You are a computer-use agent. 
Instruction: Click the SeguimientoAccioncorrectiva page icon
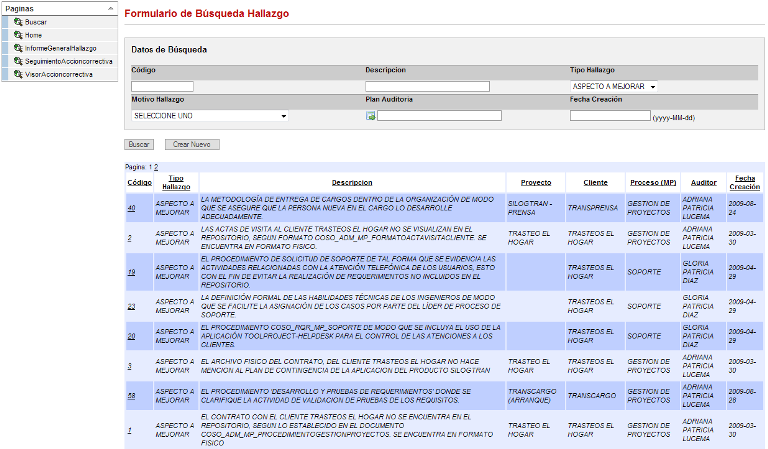18,61
